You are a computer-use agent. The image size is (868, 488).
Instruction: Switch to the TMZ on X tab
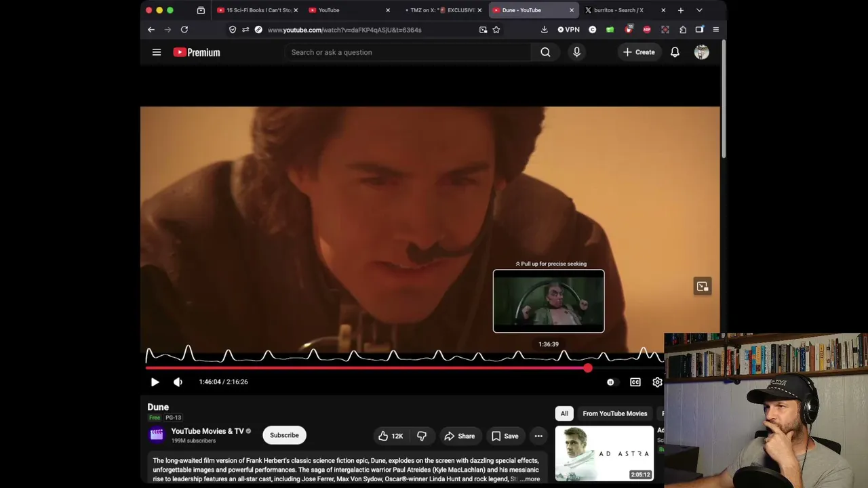[x=441, y=10]
